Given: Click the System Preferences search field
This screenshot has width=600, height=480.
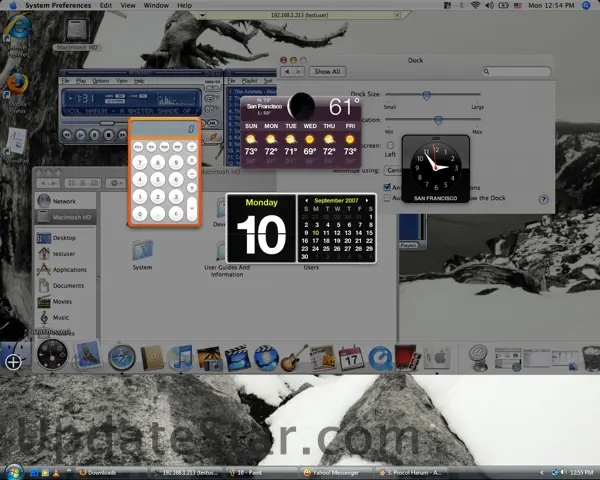Looking at the screenshot, I should (515, 72).
